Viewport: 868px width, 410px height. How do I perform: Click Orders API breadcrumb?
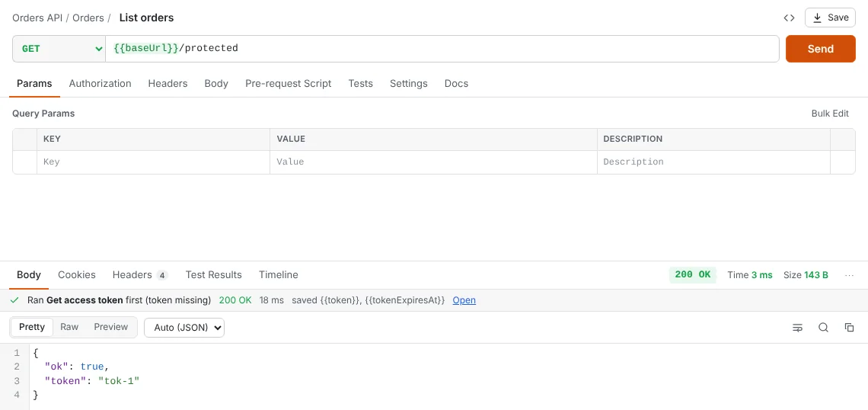[x=37, y=18]
